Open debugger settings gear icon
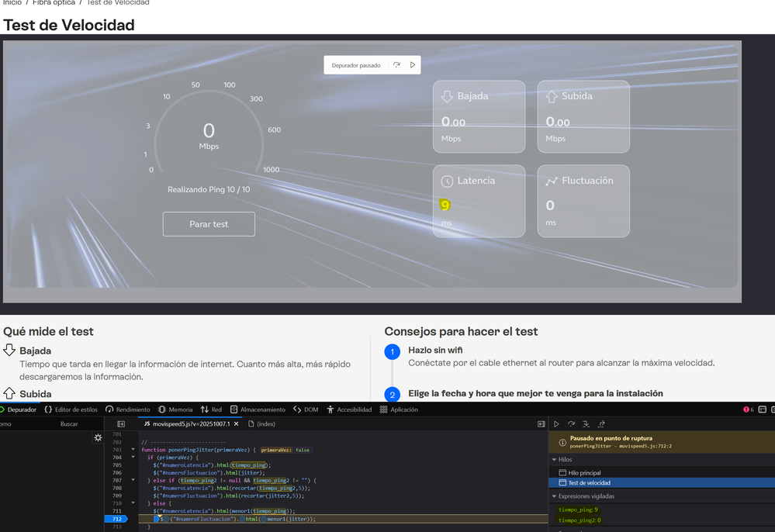Screen dimensions: 775x532 click(x=98, y=437)
